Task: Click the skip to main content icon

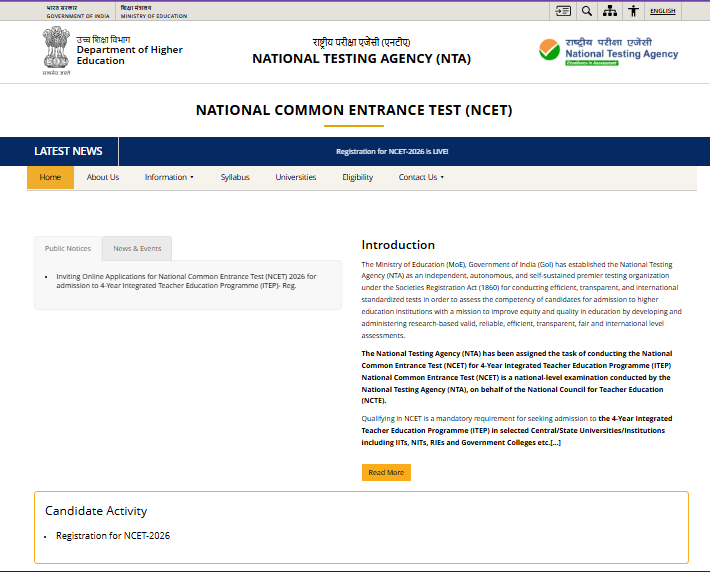Action: click(x=563, y=11)
